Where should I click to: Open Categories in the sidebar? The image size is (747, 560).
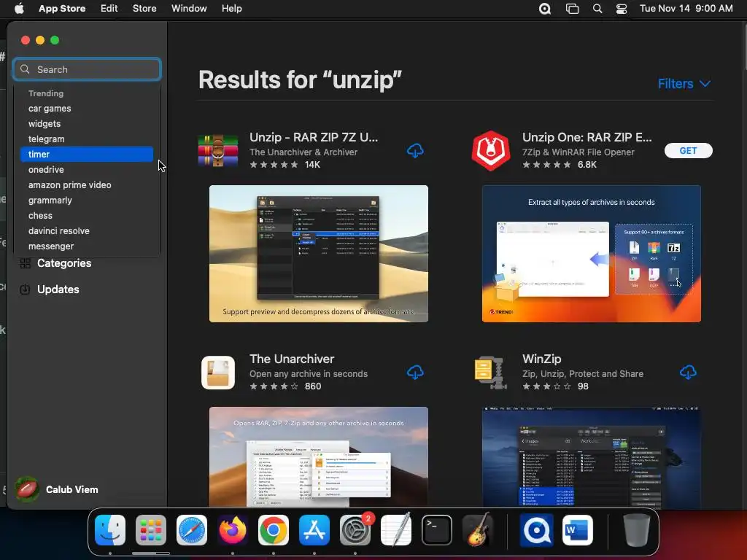click(64, 263)
